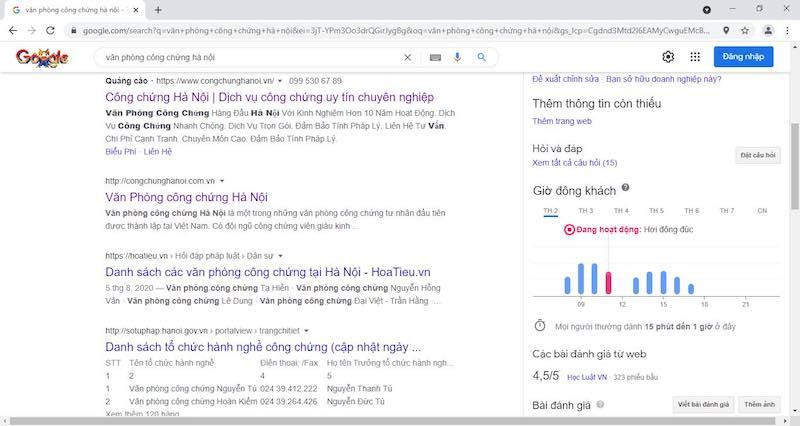The image size is (800, 426).
Task: Go forward with the browser arrow
Action: point(32,31)
